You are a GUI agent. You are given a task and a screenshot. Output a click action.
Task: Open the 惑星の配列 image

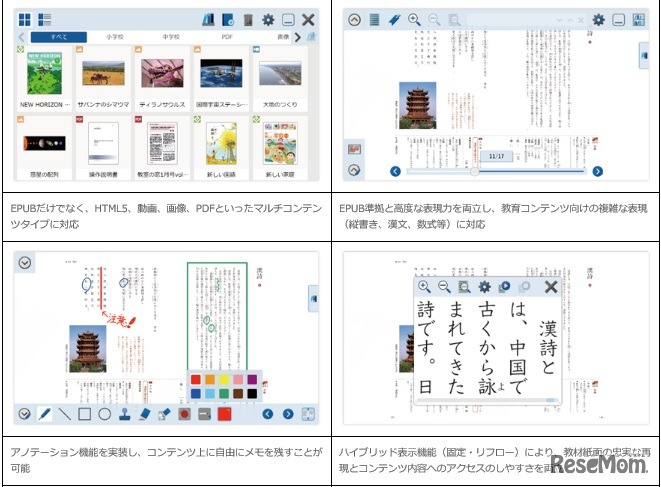pyautogui.click(x=44, y=148)
